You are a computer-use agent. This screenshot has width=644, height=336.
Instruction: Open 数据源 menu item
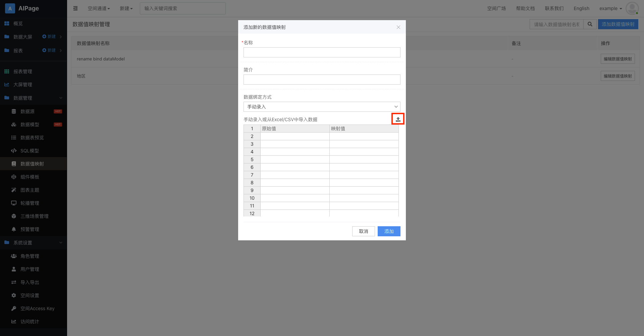[x=28, y=111]
